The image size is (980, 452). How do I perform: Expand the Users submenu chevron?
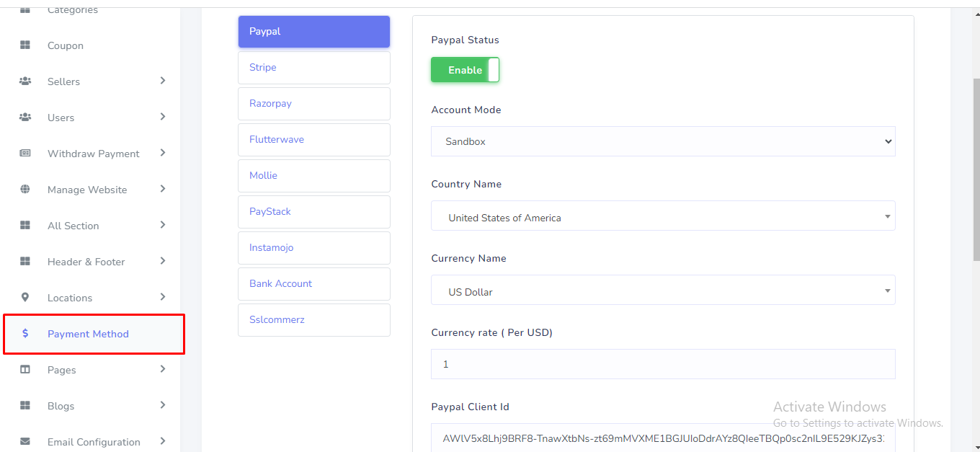click(x=163, y=117)
